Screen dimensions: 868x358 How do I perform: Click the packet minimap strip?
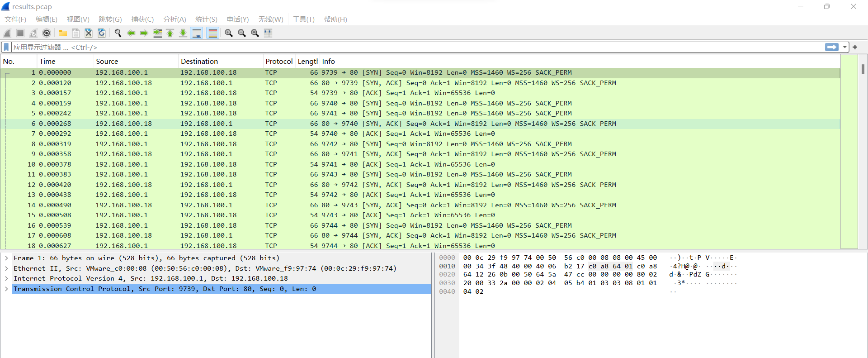849,152
